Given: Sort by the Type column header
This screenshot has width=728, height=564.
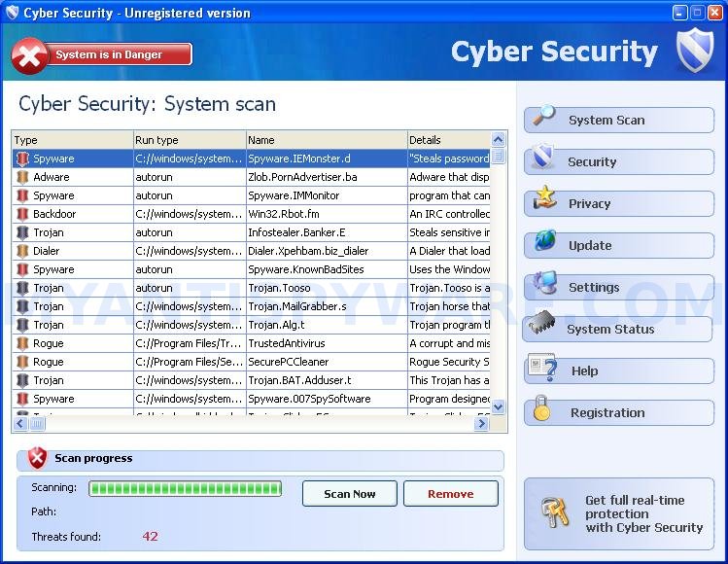Looking at the screenshot, I should (x=73, y=140).
